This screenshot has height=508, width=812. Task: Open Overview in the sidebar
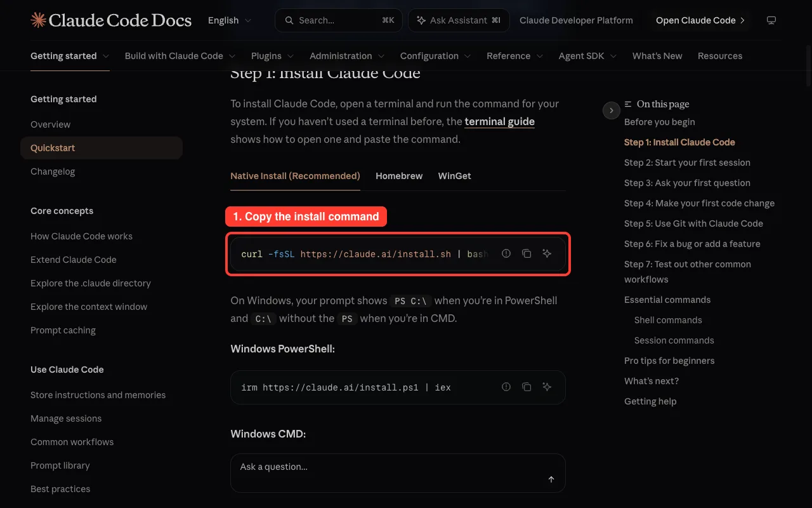(51, 124)
